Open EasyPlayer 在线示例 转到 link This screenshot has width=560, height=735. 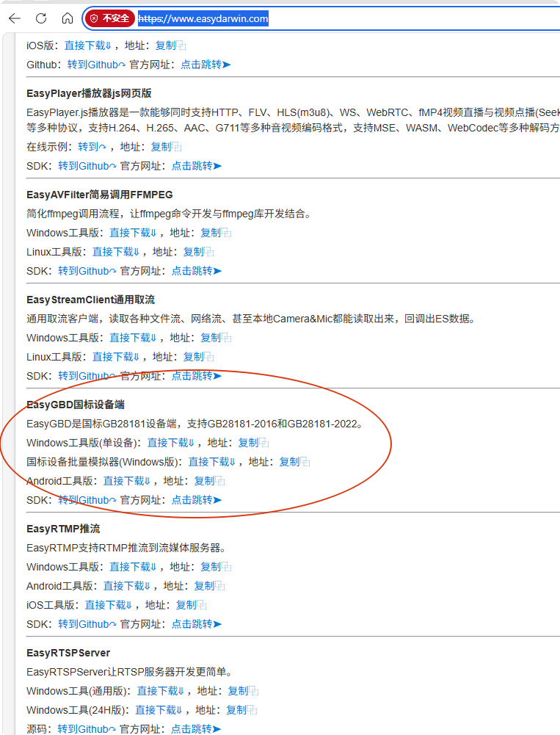(x=92, y=147)
